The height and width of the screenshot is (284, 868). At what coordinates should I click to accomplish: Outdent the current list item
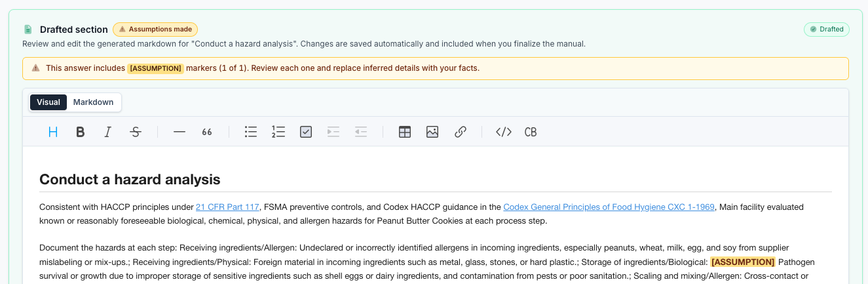(361, 132)
